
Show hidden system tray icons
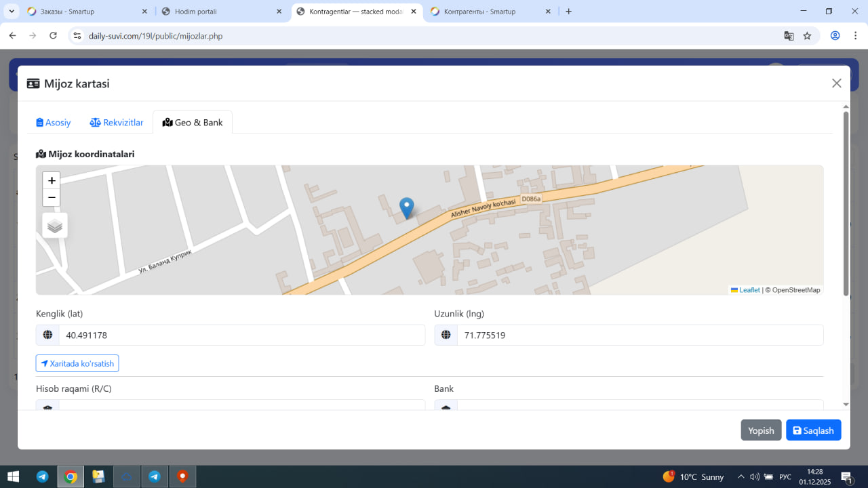741,476
